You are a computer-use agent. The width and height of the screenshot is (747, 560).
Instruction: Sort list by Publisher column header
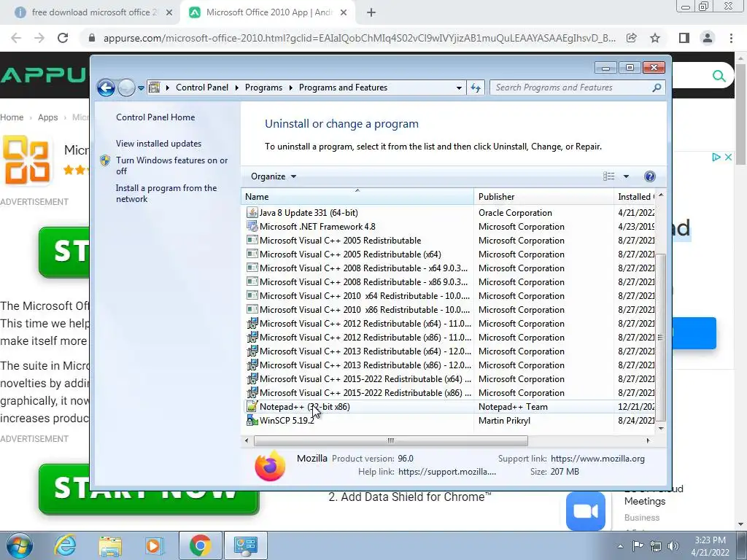[543, 197]
